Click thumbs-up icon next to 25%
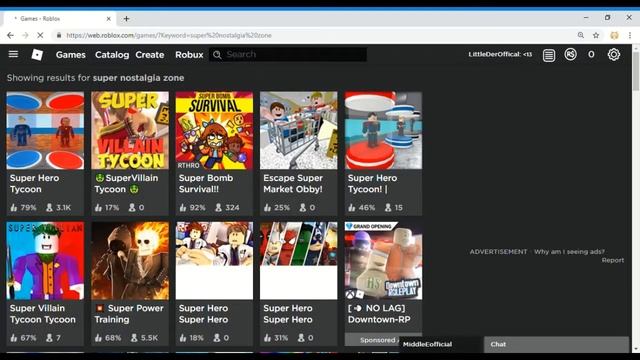The width and height of the screenshot is (640, 360). (267, 208)
